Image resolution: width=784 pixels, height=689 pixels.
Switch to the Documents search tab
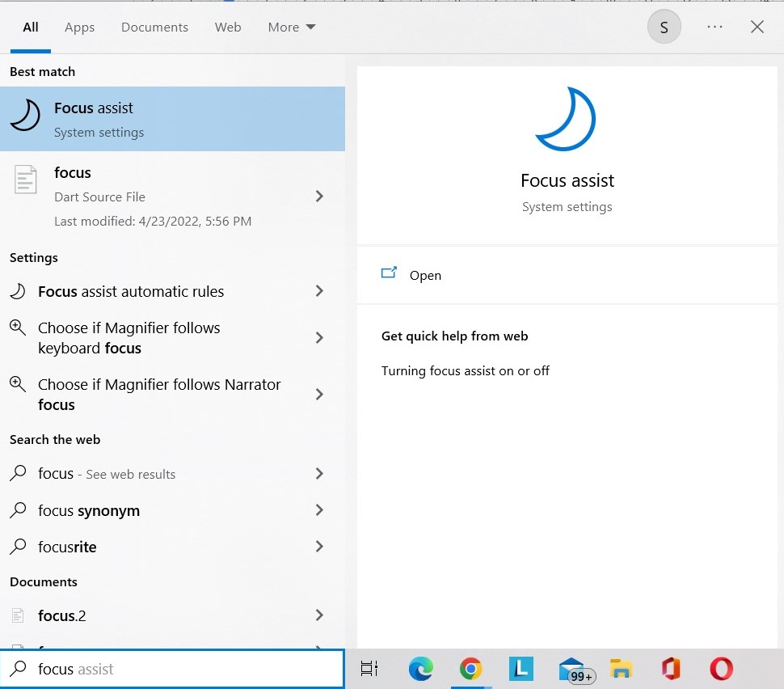154,27
